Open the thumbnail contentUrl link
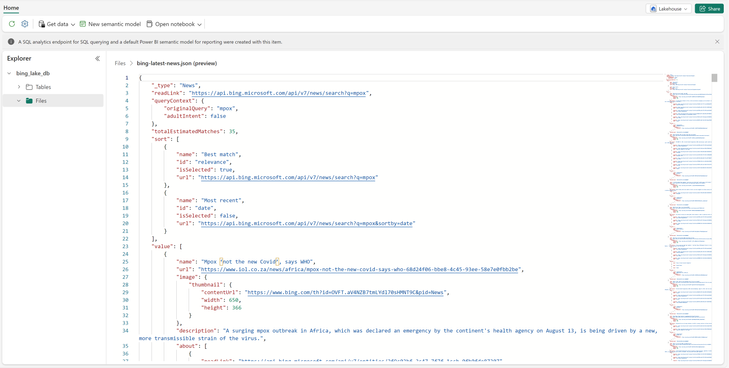729x368 pixels. click(346, 293)
